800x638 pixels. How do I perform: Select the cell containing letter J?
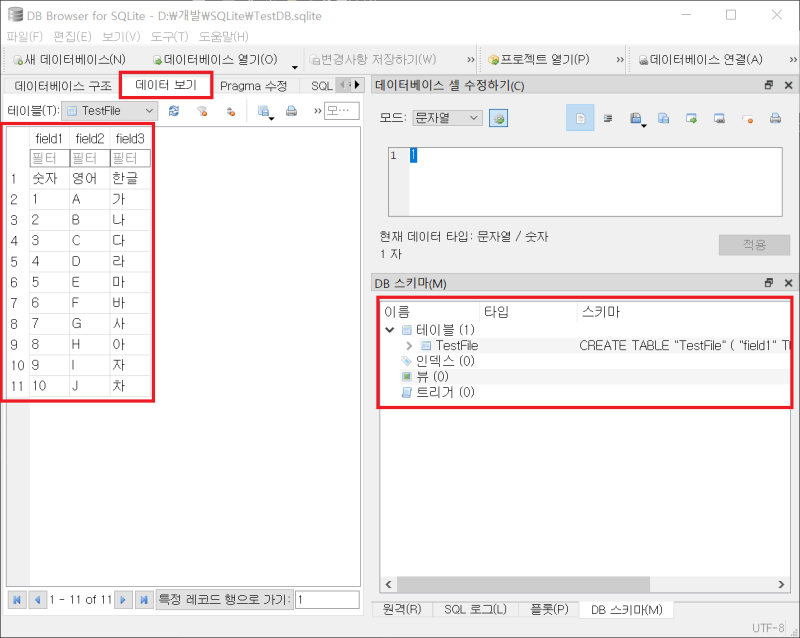(x=90, y=386)
